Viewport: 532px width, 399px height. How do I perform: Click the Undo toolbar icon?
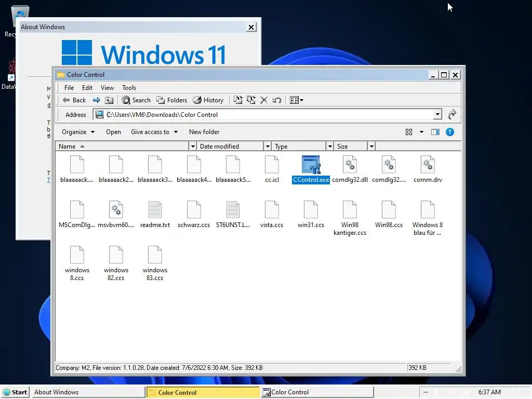pyautogui.click(x=277, y=100)
